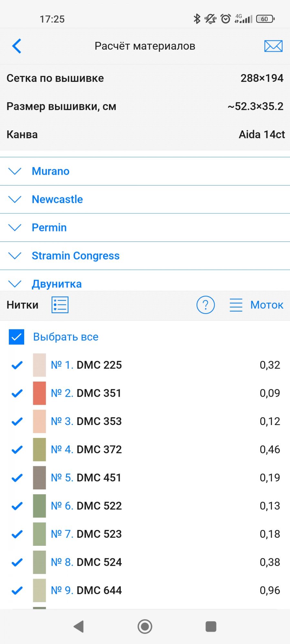
Task: Toggle checkmark for DMC 225
Action: [x=17, y=365]
